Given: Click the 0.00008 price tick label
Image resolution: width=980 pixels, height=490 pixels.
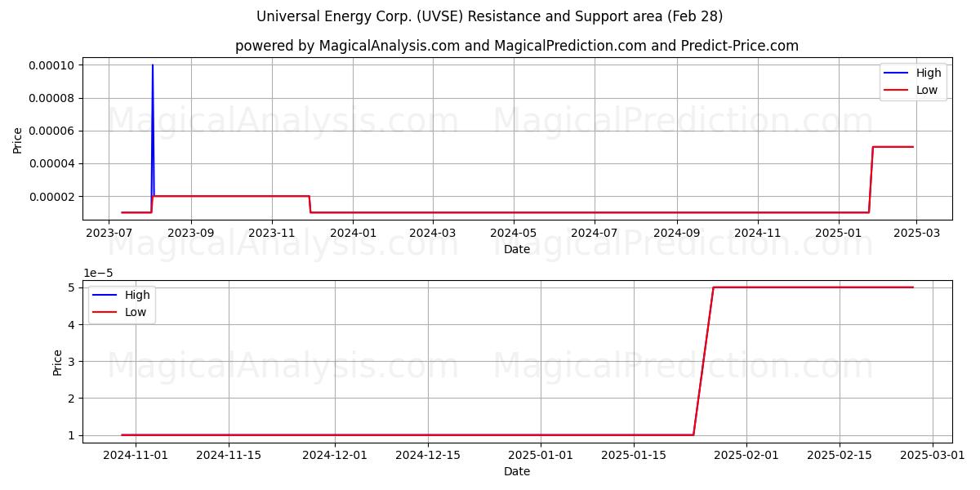Looking at the screenshot, I should pos(51,98).
